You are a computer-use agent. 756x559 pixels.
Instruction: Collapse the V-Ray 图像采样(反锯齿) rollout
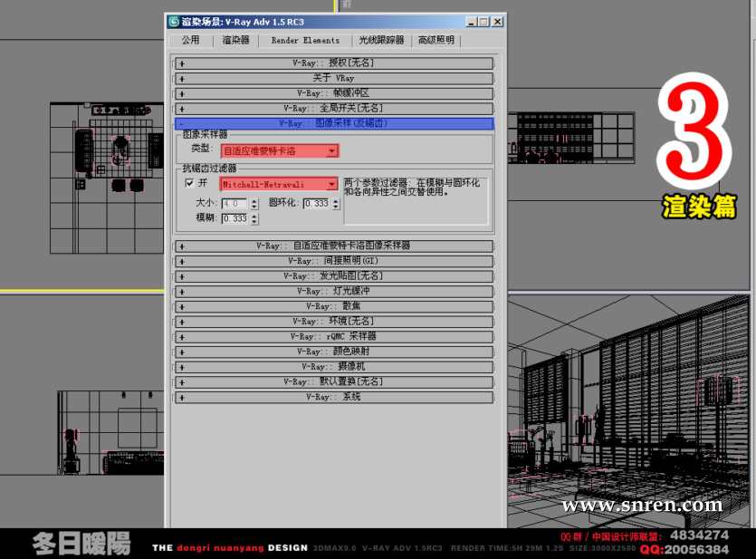pyautogui.click(x=334, y=123)
